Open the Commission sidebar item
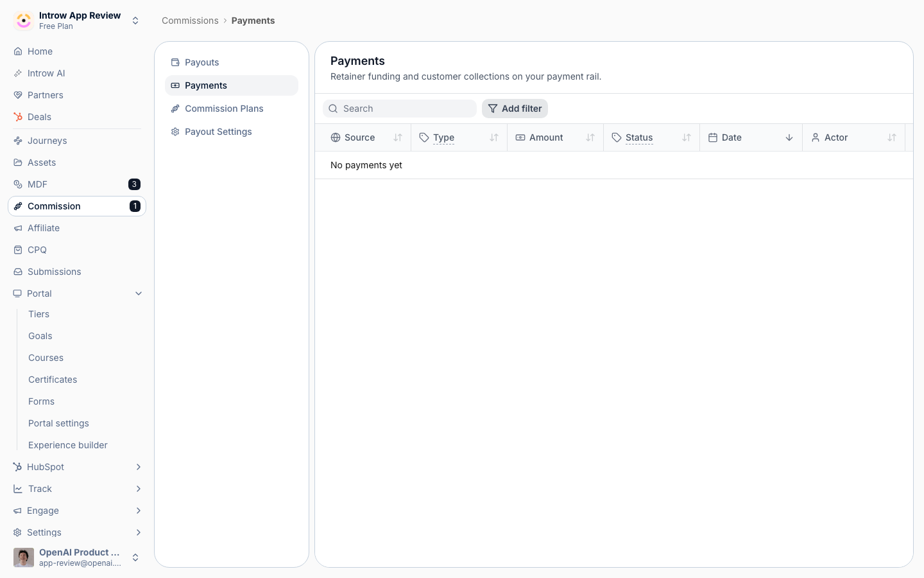The width and height of the screenshot is (924, 578). (x=77, y=206)
